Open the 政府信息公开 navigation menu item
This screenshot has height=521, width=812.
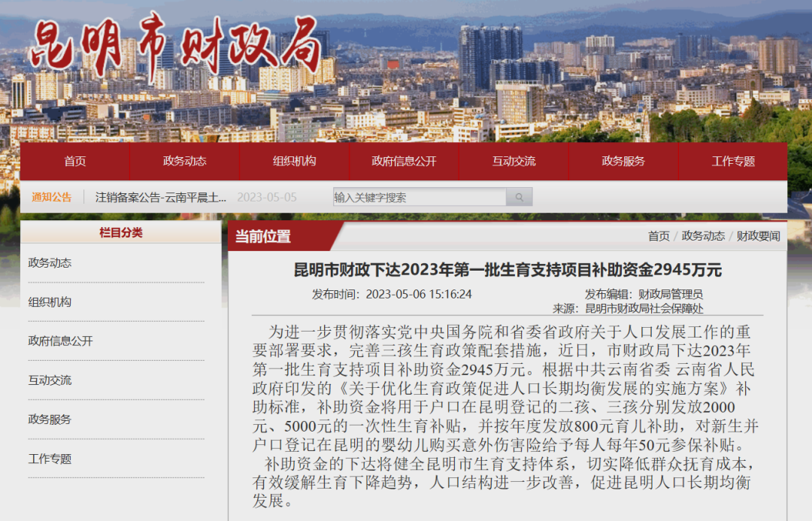[x=404, y=161]
